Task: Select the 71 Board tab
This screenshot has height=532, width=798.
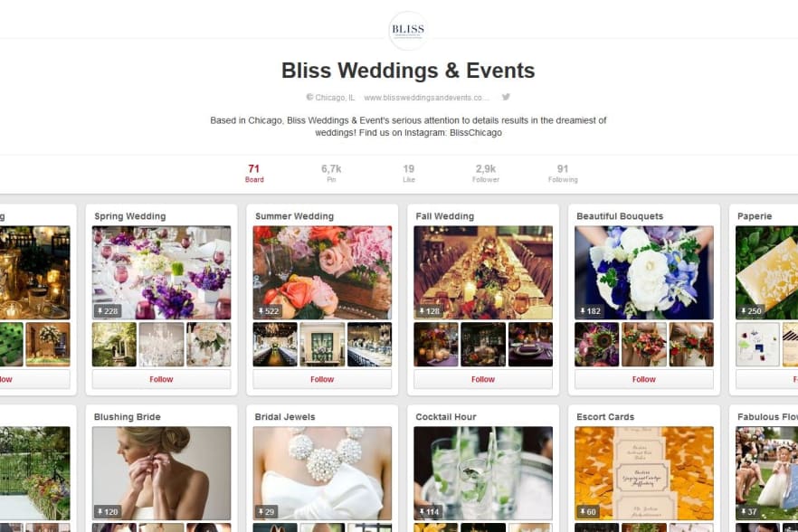Action: (x=254, y=173)
